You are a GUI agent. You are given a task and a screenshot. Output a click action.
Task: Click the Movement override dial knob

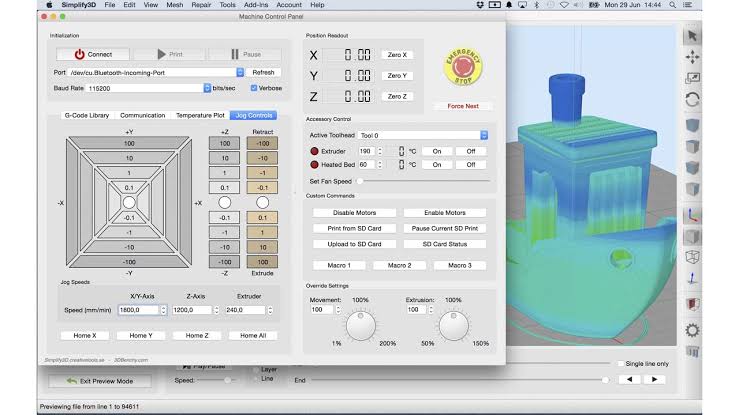361,325
